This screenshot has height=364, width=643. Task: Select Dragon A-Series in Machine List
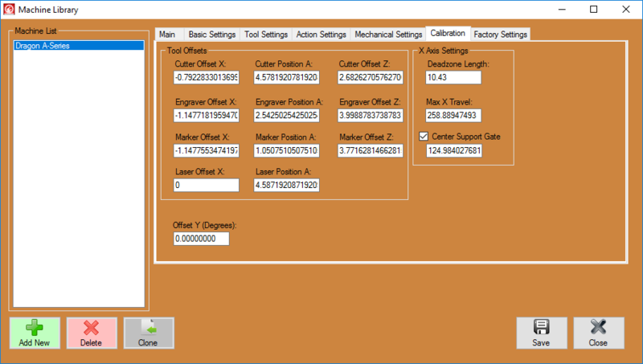point(79,46)
